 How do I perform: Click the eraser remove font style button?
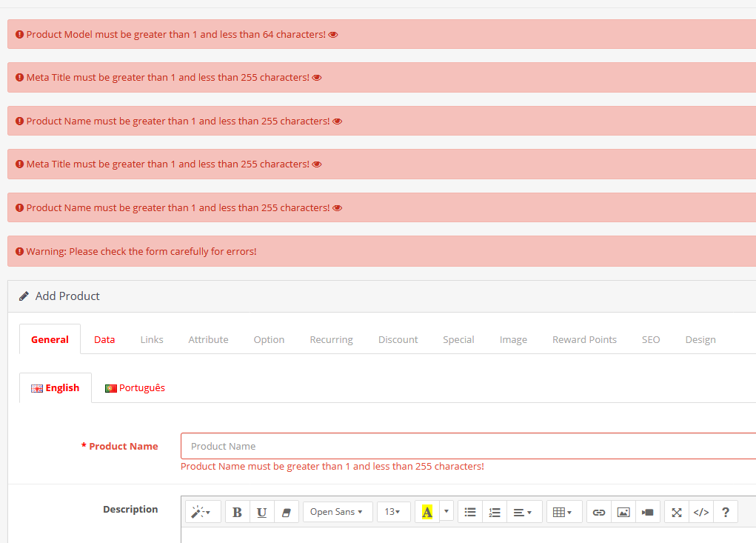pos(287,512)
